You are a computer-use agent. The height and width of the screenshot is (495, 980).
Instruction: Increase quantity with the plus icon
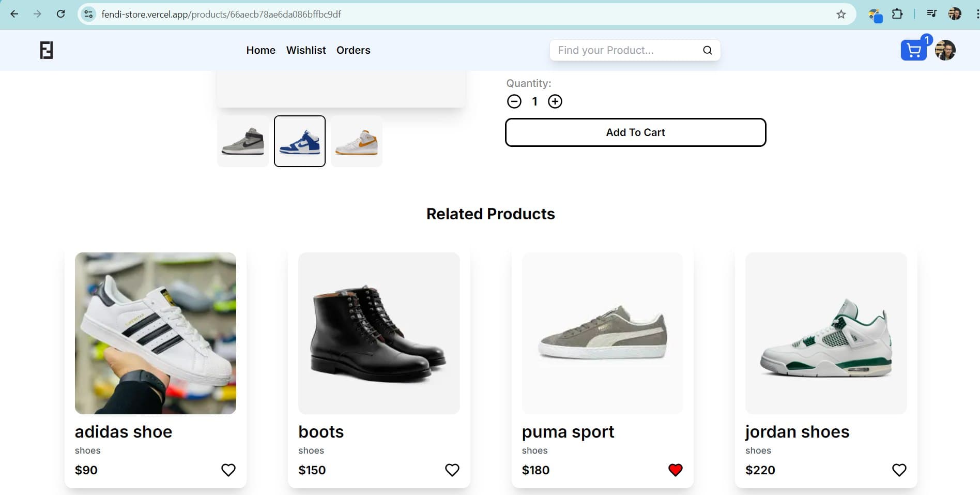click(555, 101)
